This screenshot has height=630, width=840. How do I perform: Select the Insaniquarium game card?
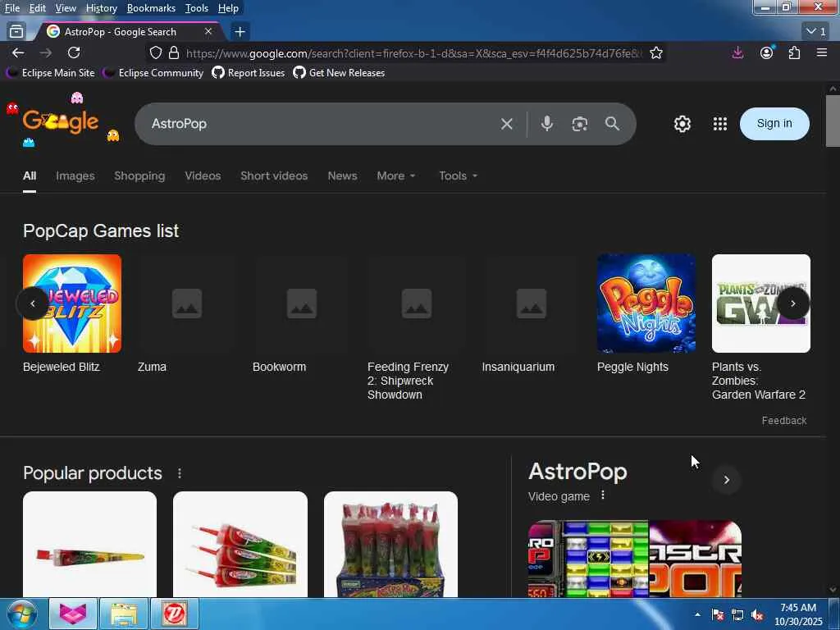pyautogui.click(x=532, y=313)
